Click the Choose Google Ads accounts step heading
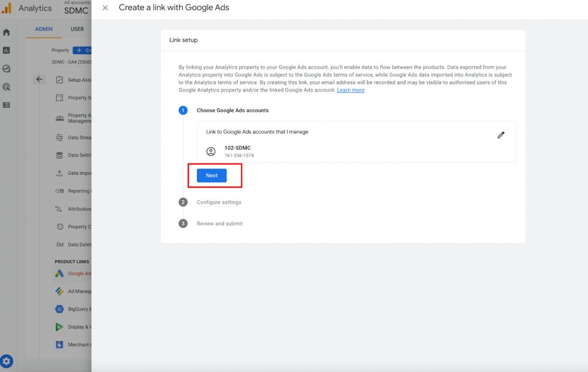Image resolution: width=588 pixels, height=372 pixels. [232, 110]
